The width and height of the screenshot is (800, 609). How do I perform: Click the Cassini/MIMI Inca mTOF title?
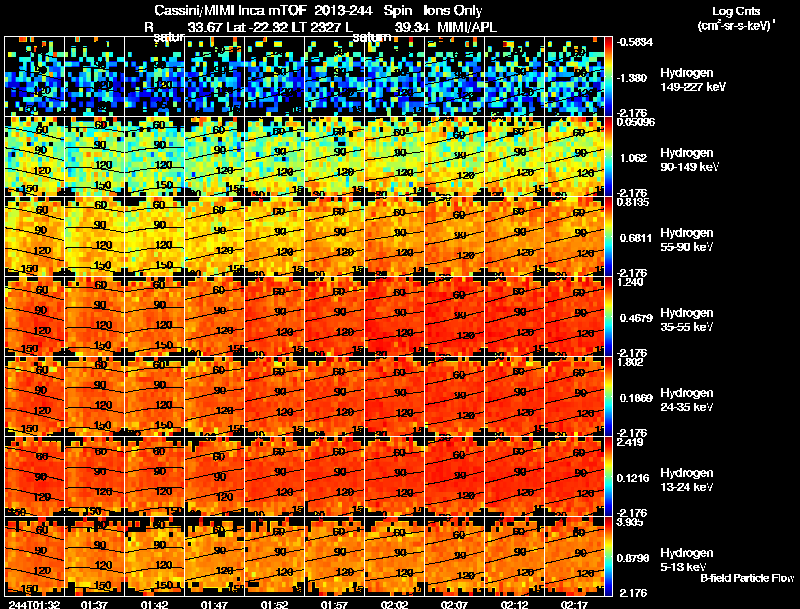(x=230, y=11)
